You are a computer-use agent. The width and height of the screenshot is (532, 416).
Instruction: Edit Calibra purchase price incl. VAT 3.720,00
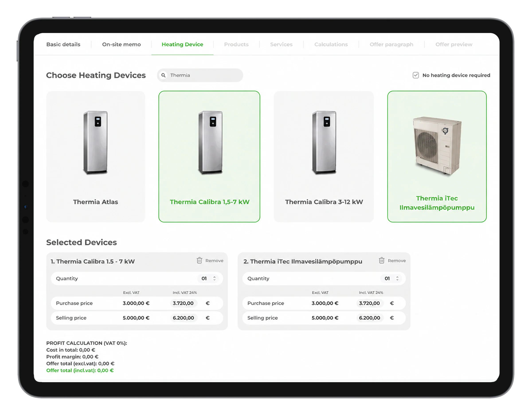point(183,303)
